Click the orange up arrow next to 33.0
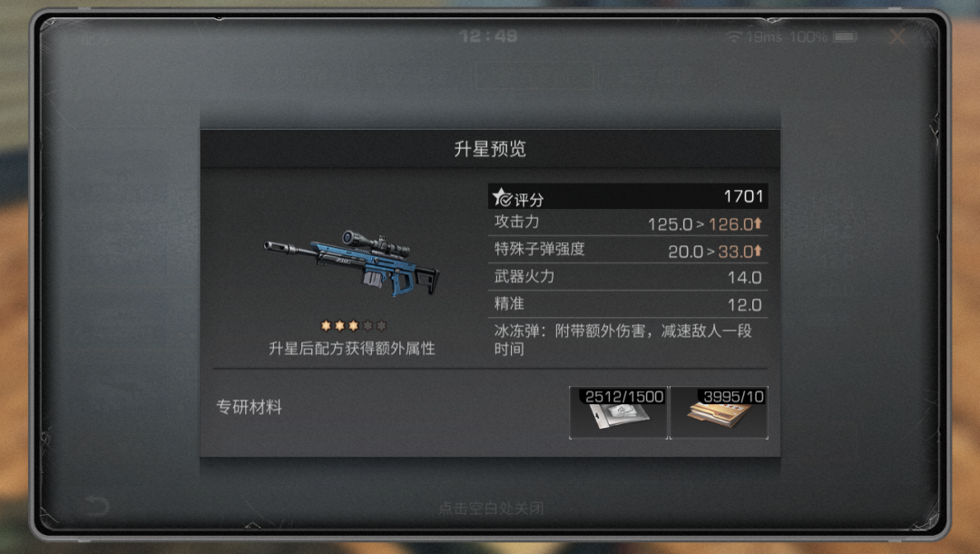This screenshot has width=980, height=554. [758, 250]
